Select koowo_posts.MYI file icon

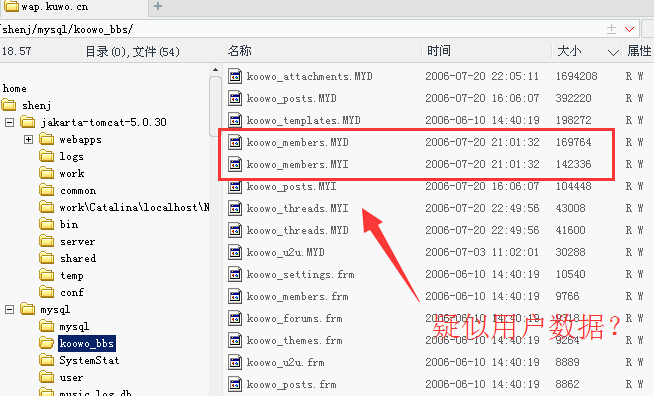click(235, 187)
